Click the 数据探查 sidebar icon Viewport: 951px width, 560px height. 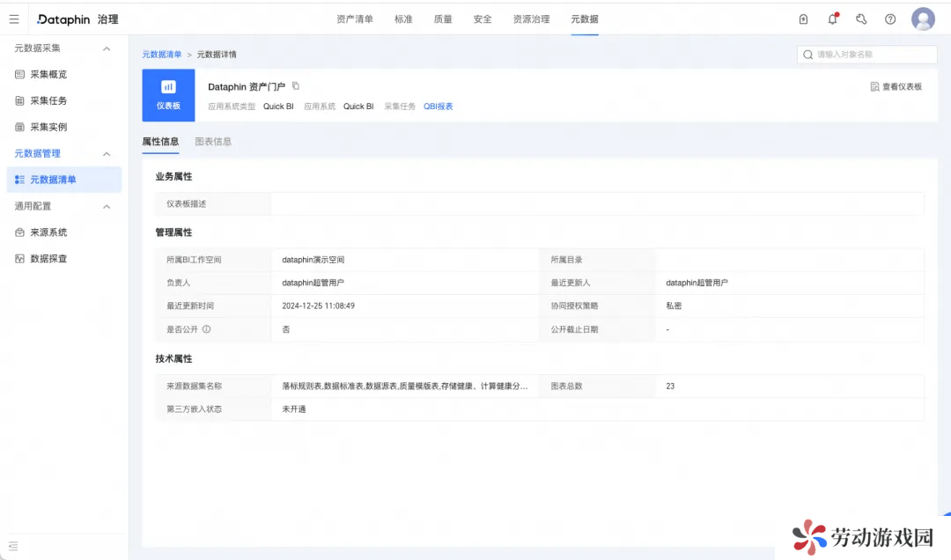pos(19,259)
